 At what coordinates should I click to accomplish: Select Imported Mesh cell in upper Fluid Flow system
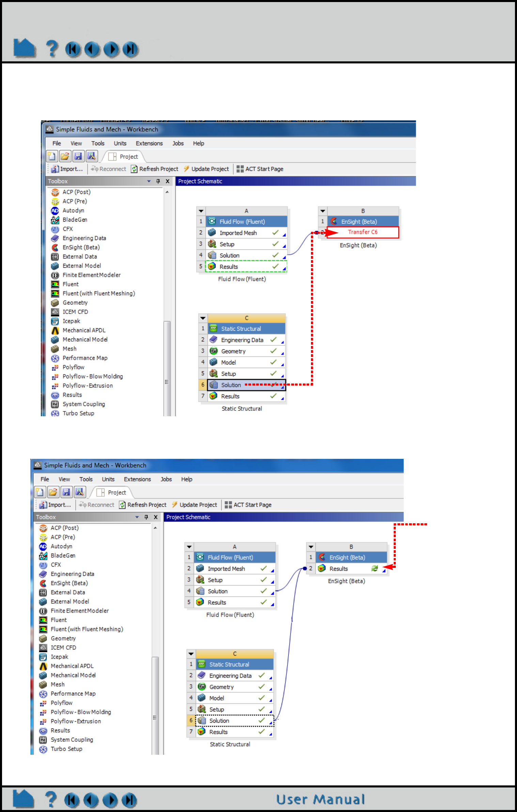246,233
